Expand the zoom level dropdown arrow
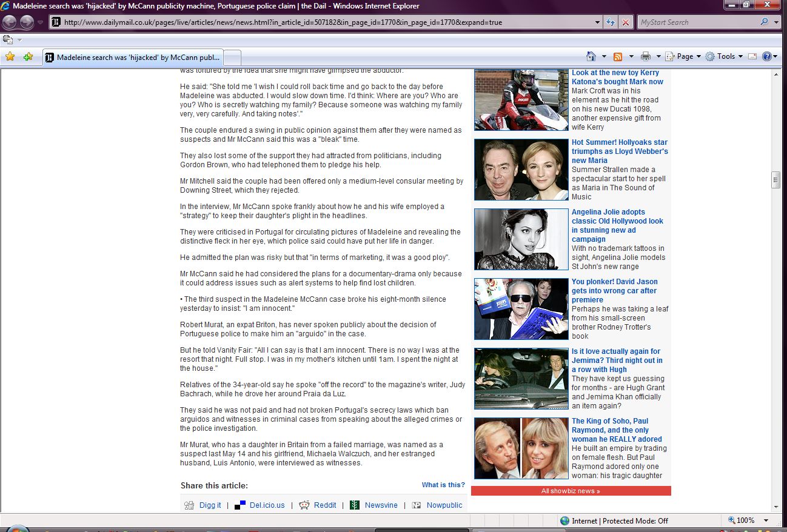The height and width of the screenshot is (532, 787). pyautogui.click(x=766, y=520)
